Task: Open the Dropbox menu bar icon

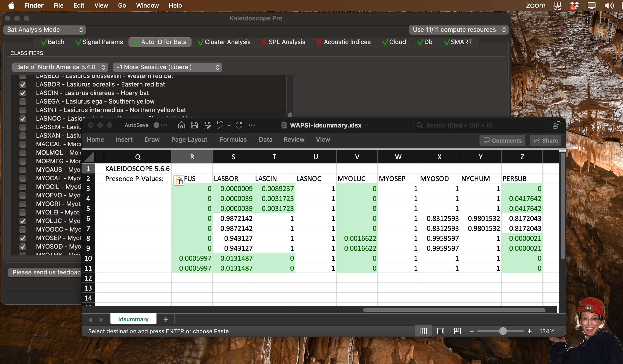Action: pos(574,5)
